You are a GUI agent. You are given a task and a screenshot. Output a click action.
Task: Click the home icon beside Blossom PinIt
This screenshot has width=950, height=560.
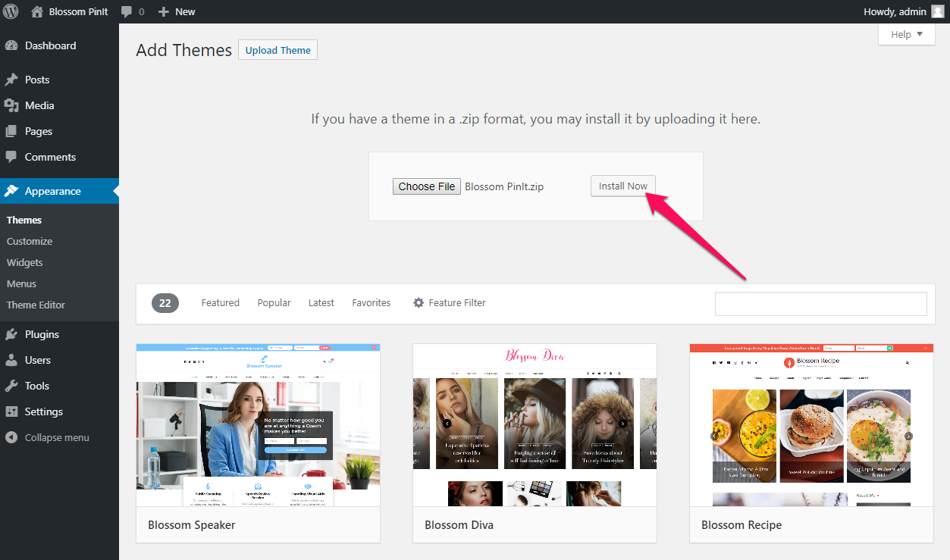[37, 11]
